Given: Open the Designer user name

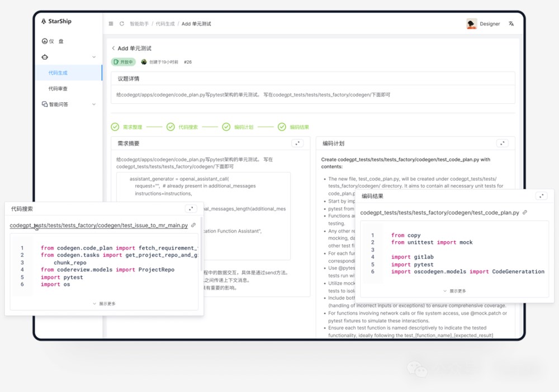Looking at the screenshot, I should coord(490,24).
